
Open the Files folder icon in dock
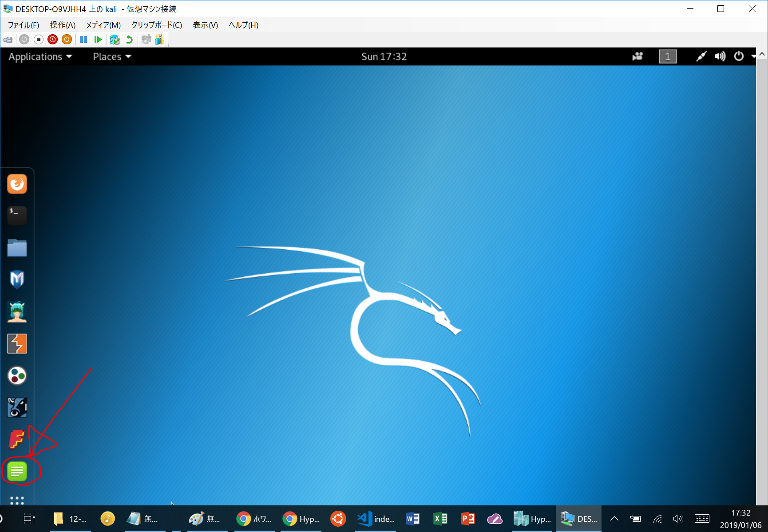tap(17, 248)
